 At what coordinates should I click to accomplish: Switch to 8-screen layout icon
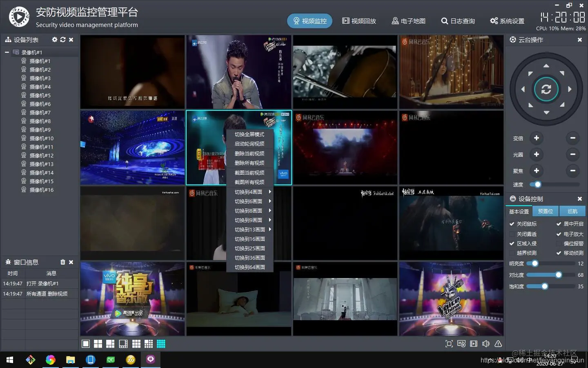(123, 344)
